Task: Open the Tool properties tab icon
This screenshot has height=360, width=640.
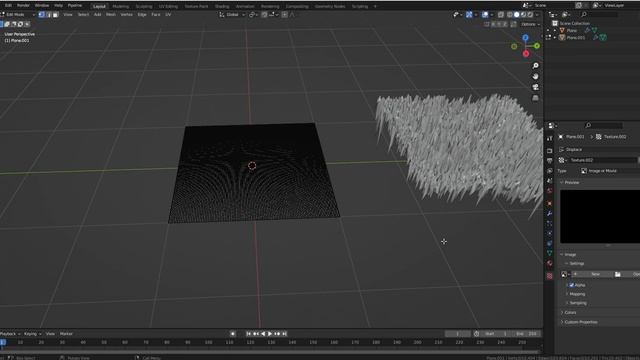Action: [x=549, y=139]
